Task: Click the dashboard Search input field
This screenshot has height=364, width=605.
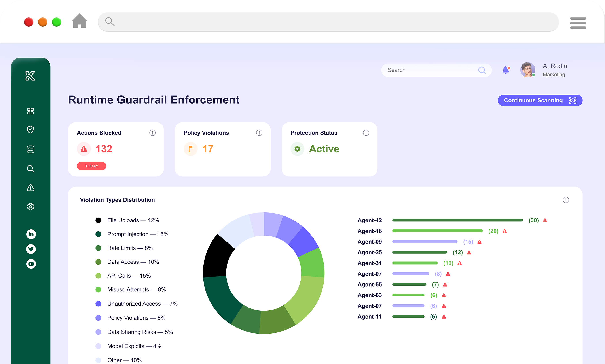Action: (x=430, y=70)
